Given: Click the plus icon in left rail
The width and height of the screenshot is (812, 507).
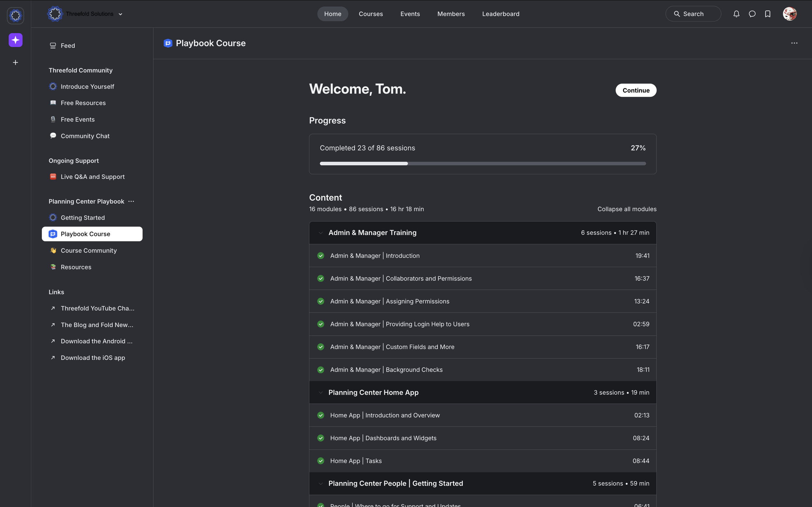Looking at the screenshot, I should click(16, 62).
